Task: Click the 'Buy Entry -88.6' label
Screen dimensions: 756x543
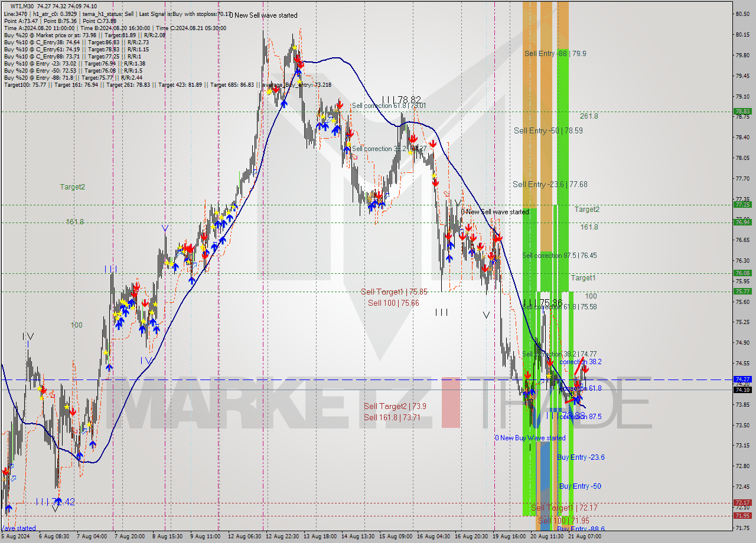Action: [581, 529]
